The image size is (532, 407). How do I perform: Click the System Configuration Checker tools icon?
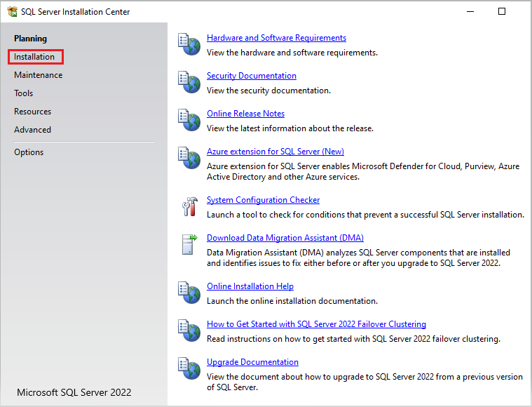189,206
